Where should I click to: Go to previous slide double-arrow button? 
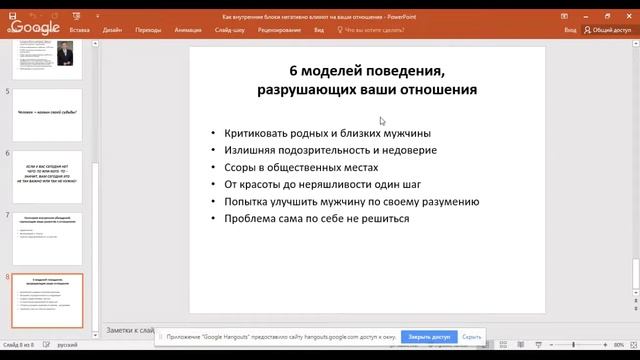pos(636,301)
